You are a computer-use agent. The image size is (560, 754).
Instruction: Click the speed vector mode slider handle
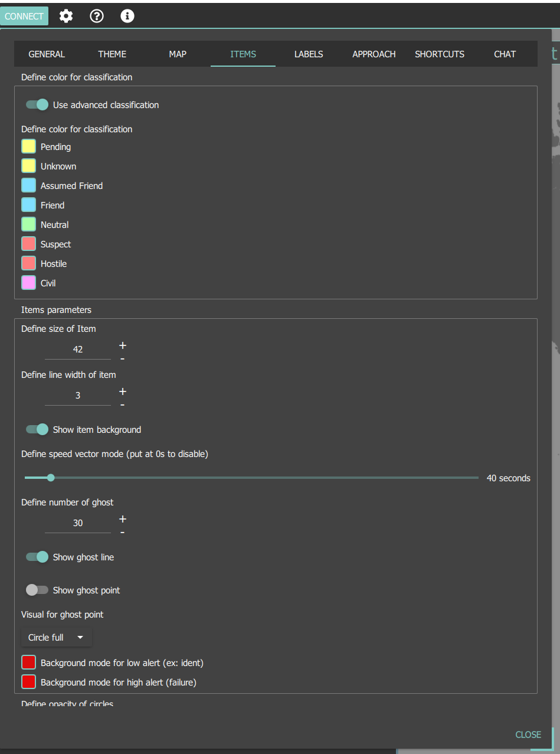coord(51,478)
